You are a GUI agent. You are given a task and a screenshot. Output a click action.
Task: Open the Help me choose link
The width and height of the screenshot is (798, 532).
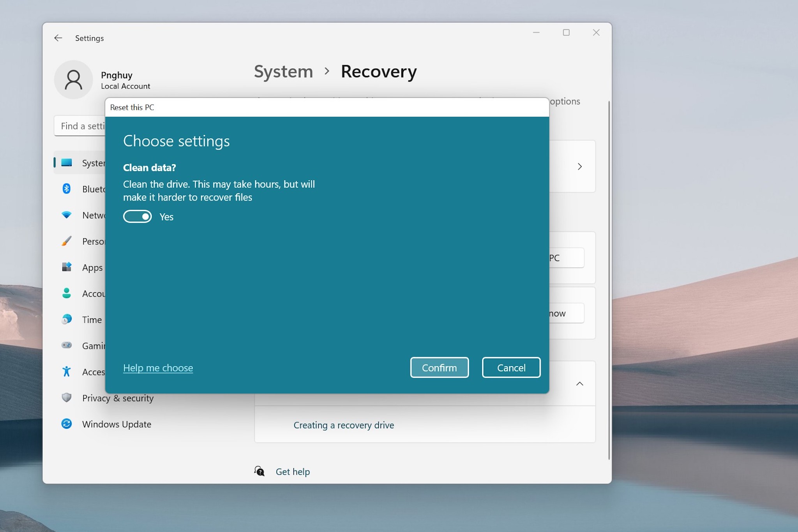[x=158, y=368]
